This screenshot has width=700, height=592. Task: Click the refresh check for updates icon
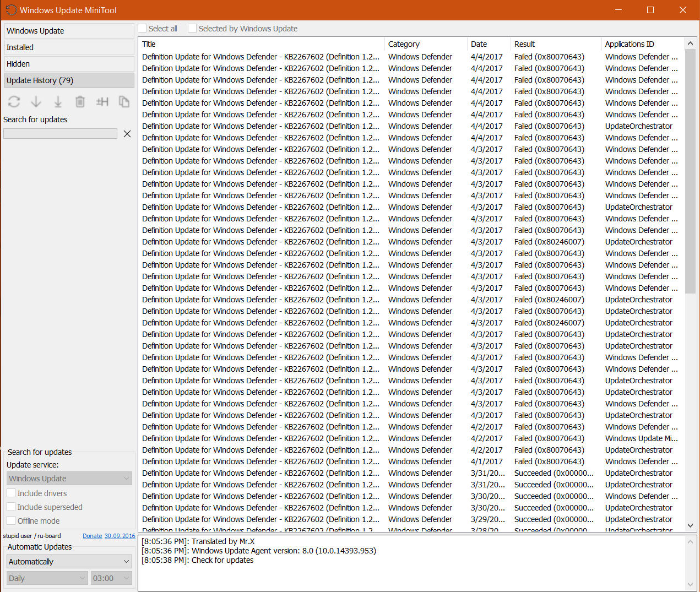pos(14,102)
